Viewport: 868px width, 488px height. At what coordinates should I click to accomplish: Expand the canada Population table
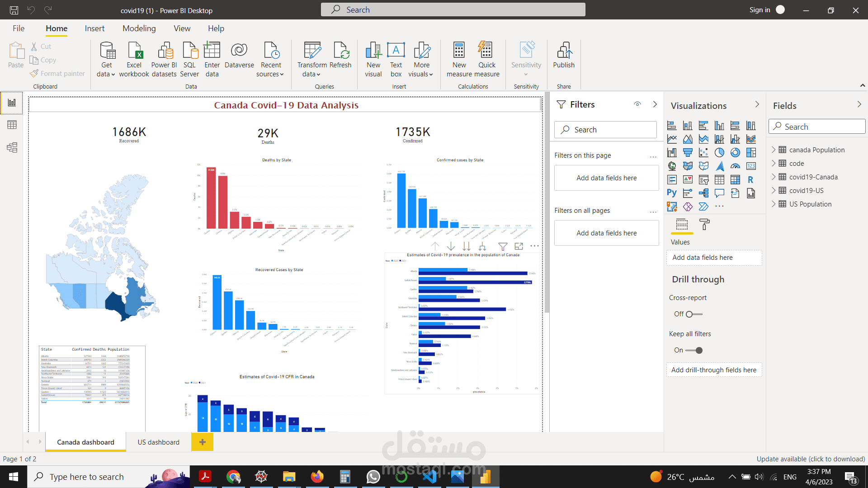point(774,150)
